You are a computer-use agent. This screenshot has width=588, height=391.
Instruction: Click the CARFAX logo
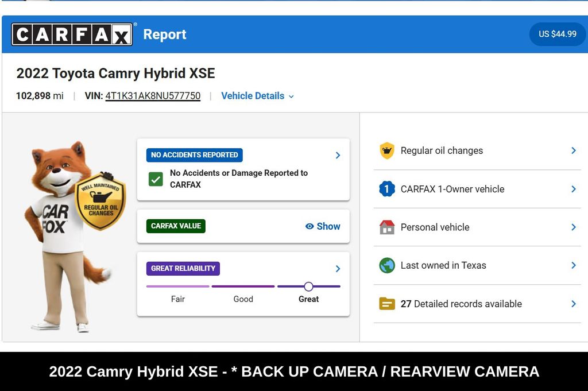pos(72,34)
